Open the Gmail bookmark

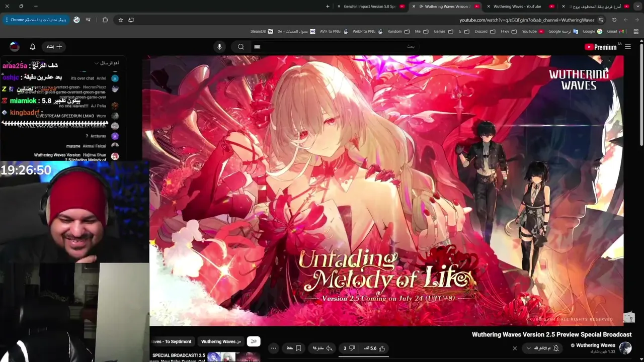(615, 31)
